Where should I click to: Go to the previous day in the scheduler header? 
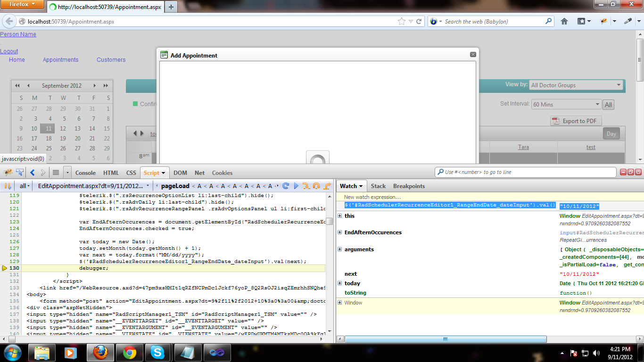(135, 133)
